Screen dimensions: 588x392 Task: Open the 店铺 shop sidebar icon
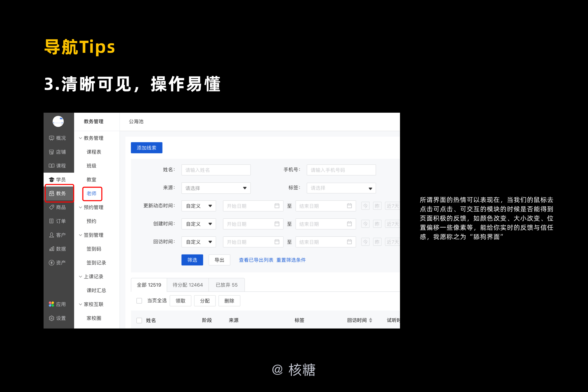[51, 152]
